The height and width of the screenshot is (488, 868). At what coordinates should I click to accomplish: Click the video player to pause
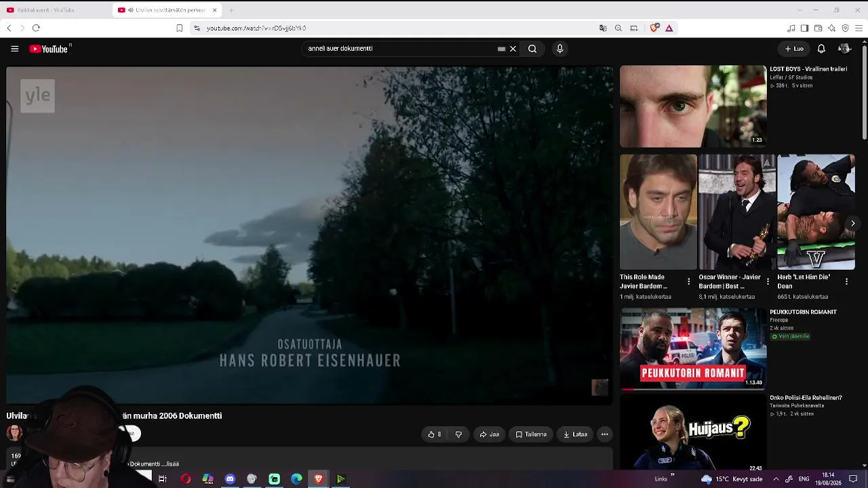click(x=309, y=235)
